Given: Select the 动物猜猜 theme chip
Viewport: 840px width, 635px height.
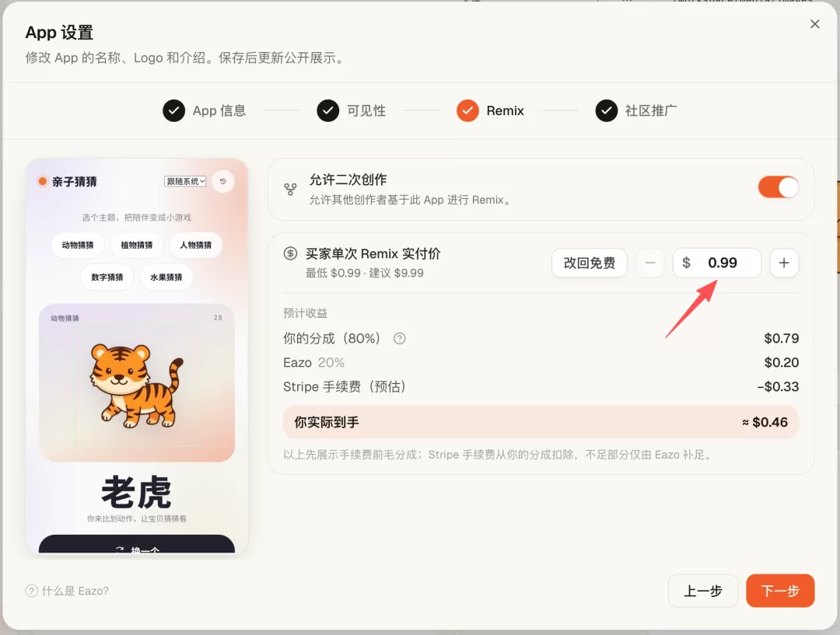Looking at the screenshot, I should point(78,246).
